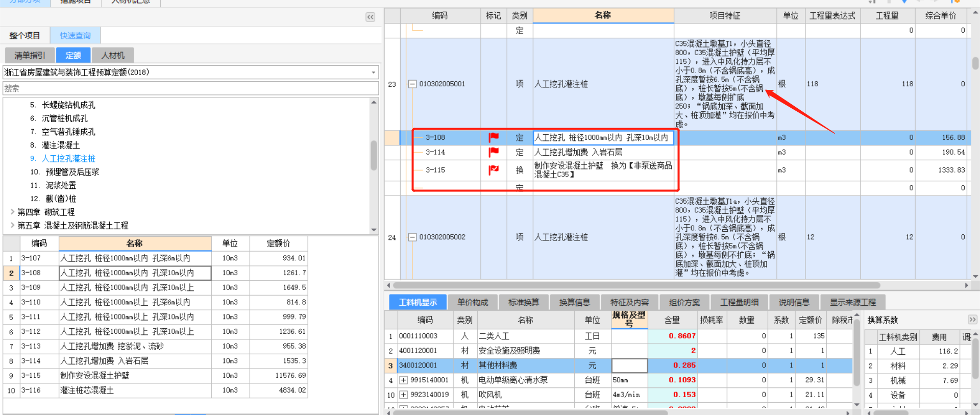Switch to 快速查询 tab
This screenshot has height=415, width=980.
(x=75, y=36)
